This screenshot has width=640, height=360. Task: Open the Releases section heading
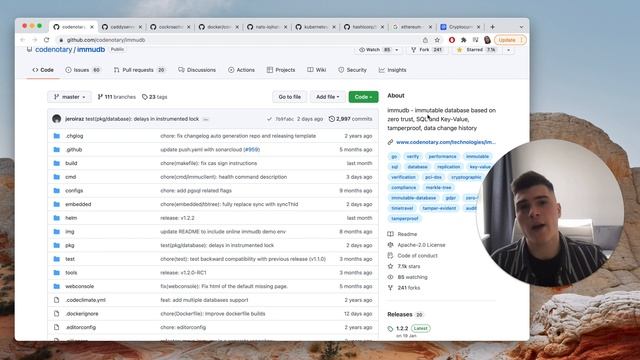pos(400,314)
